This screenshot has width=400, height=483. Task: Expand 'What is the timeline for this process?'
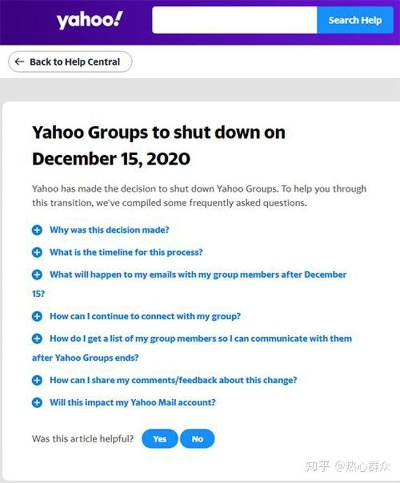[126, 252]
